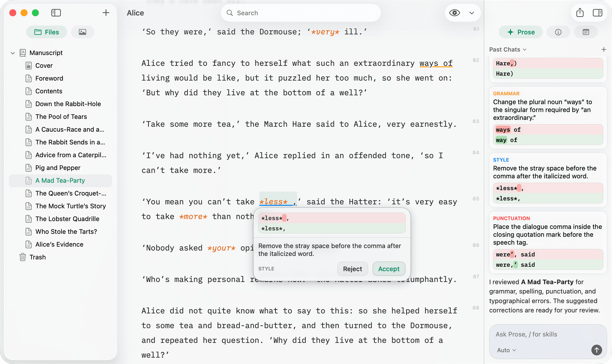This screenshot has height=364, width=612.
Task: Click the Search field
Action: (301, 13)
